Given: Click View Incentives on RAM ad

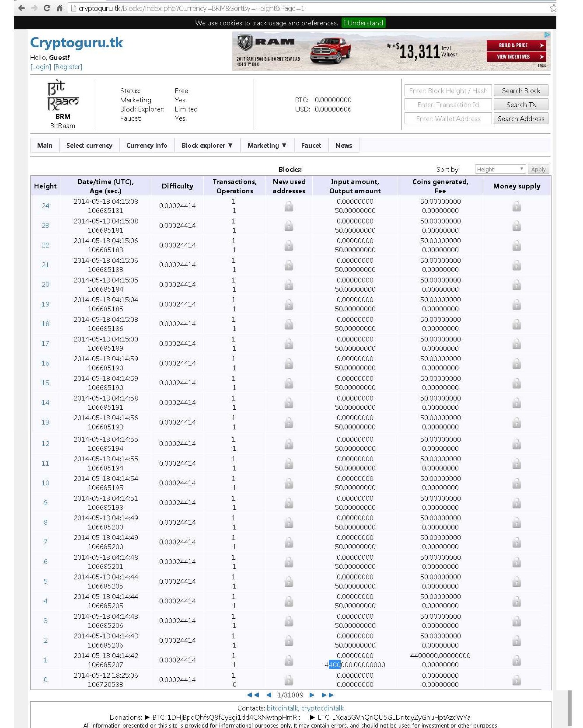Looking at the screenshot, I should 517,56.
